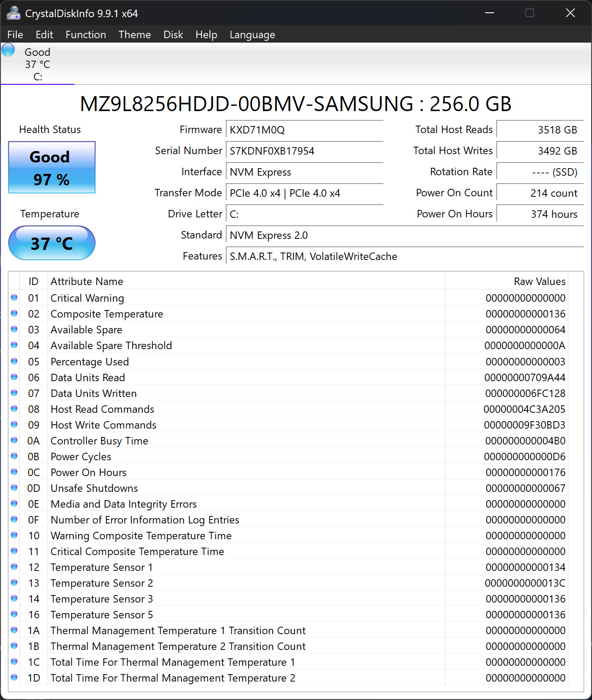Click the Good 97 % health status button
The image size is (592, 700).
point(52,167)
